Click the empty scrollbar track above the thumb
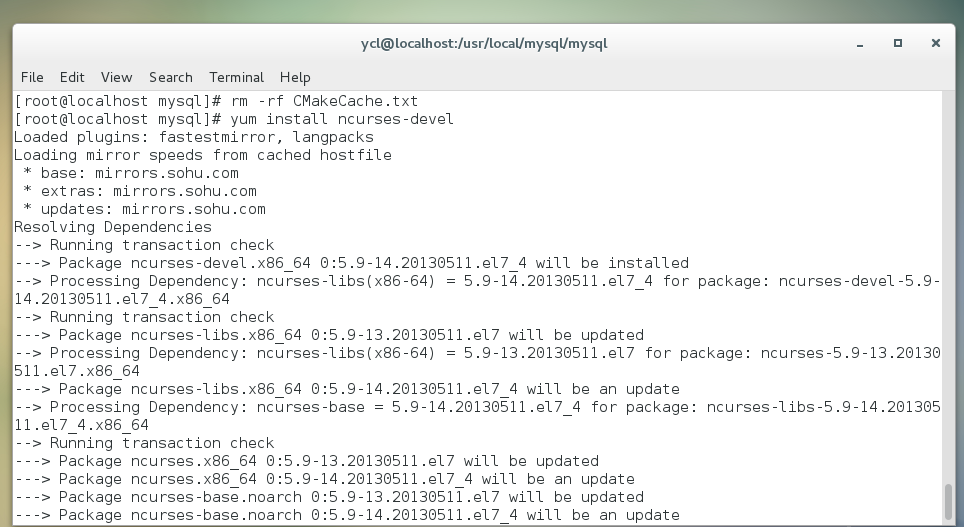 pos(949,288)
